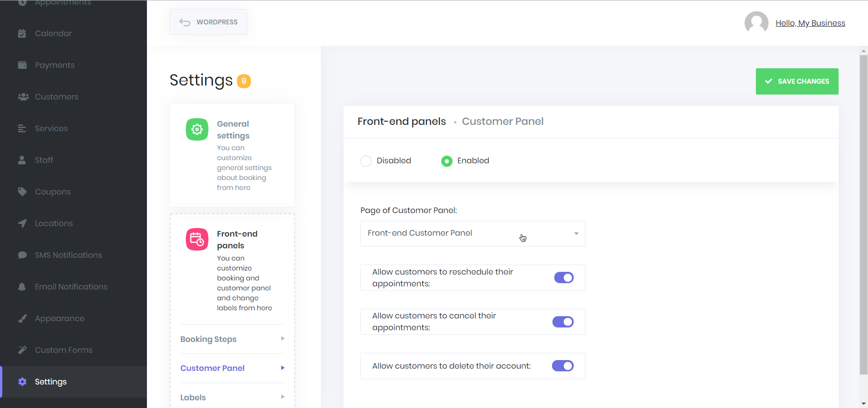This screenshot has height=408, width=868.
Task: Expand the Labels section
Action: (232, 397)
